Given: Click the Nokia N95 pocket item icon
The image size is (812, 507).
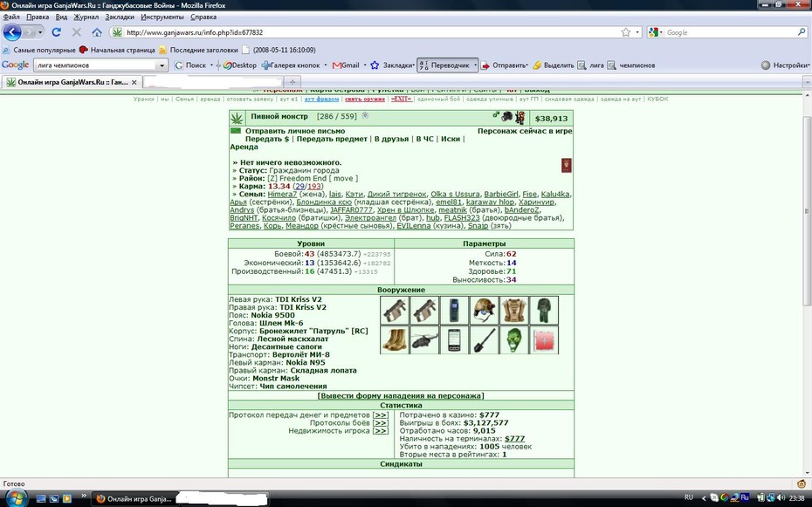Looking at the screenshot, I should click(455, 340).
